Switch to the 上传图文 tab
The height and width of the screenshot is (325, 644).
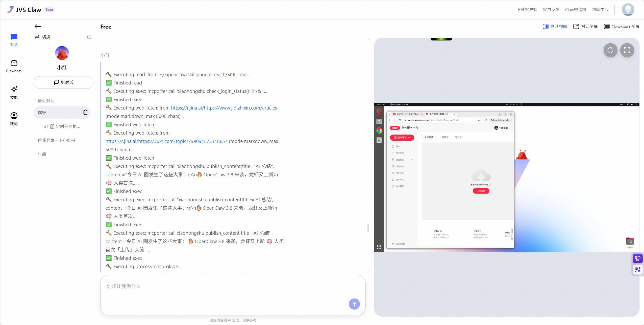click(444, 137)
